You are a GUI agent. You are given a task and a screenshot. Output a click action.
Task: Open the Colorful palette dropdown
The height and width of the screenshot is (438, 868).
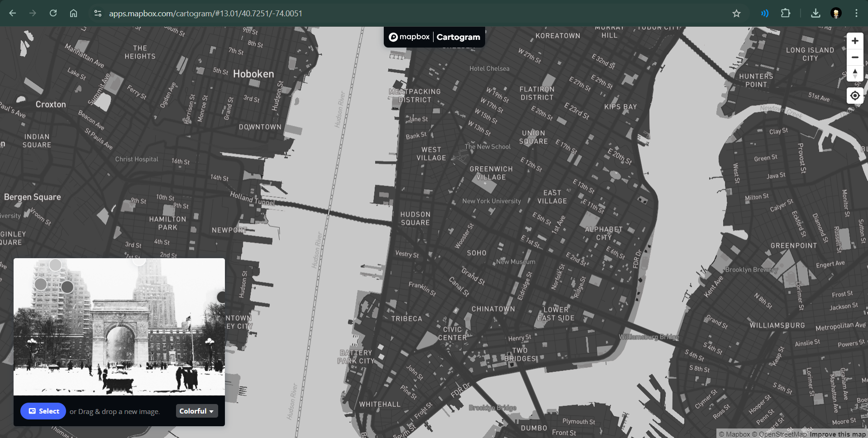pos(196,411)
